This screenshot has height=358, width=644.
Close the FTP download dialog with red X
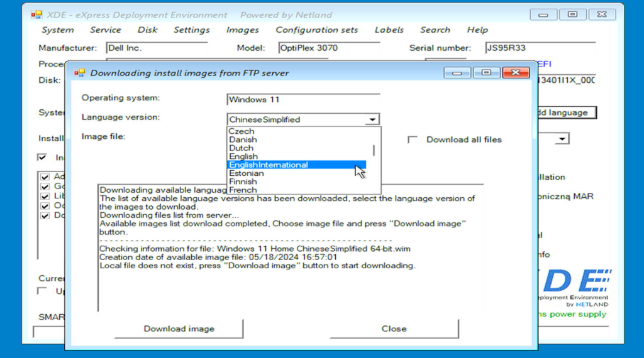[516, 73]
